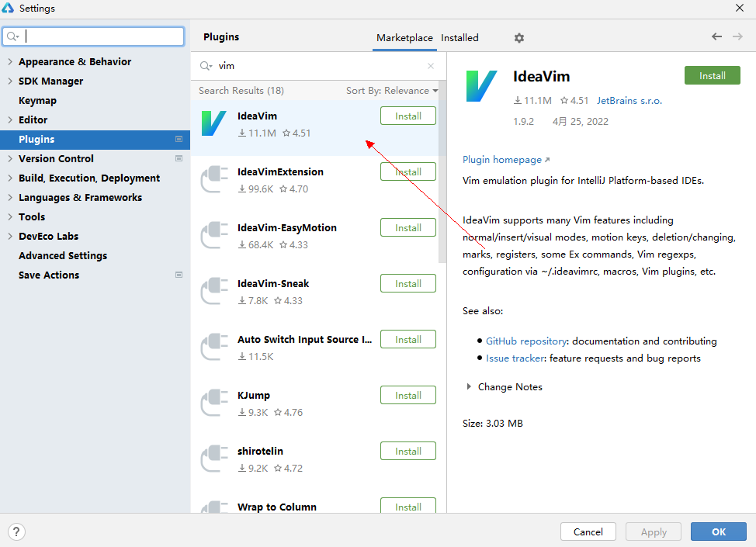
Task: Click the project-level icon beside Version Control
Action: [x=179, y=158]
